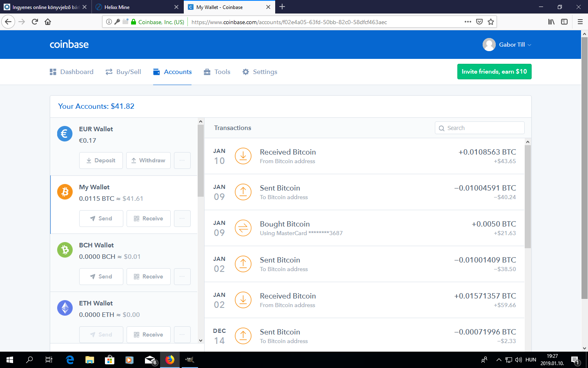
Task: Click Invite friends, earn $10 button
Action: [x=494, y=72]
